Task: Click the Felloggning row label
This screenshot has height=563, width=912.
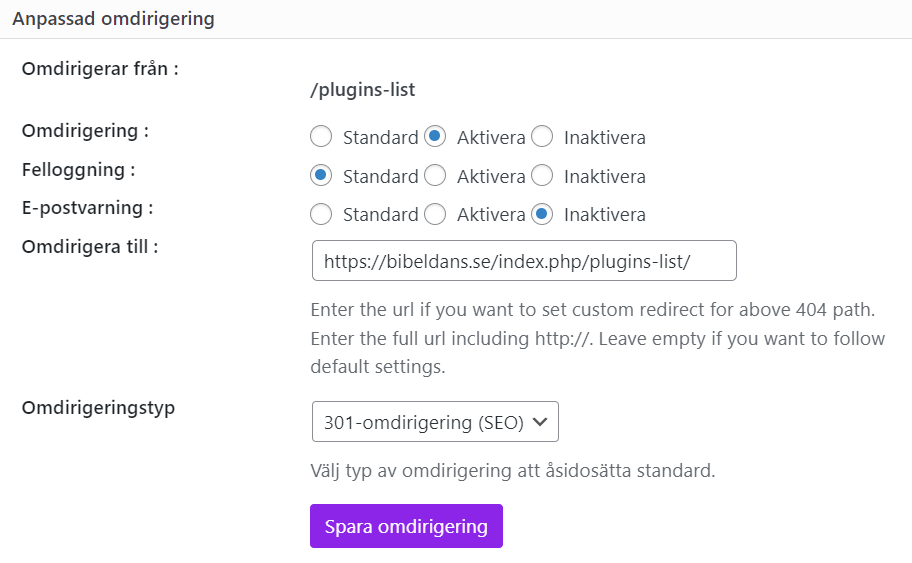Action: 78,169
